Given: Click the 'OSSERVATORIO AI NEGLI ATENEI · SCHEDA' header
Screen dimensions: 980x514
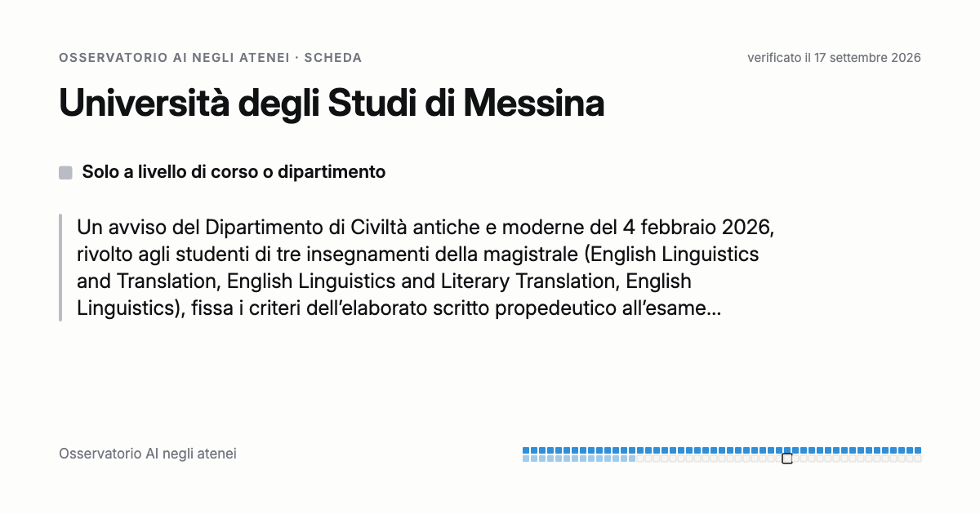Looking at the screenshot, I should pos(210,58).
